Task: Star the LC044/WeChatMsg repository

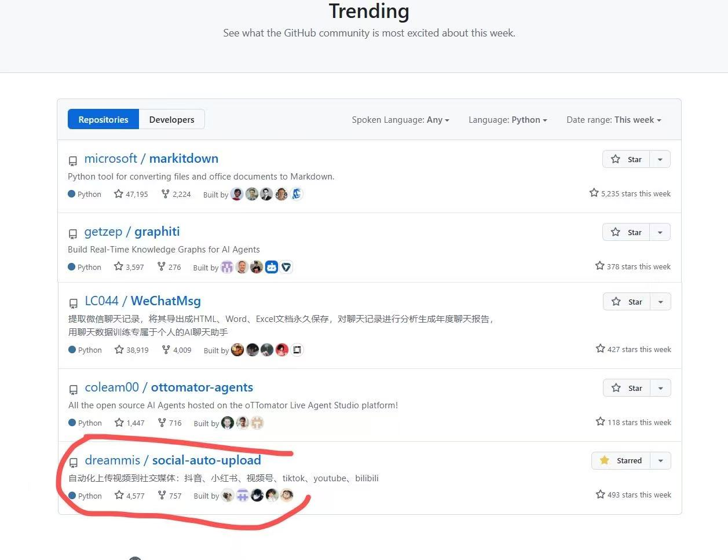Action: tap(627, 302)
